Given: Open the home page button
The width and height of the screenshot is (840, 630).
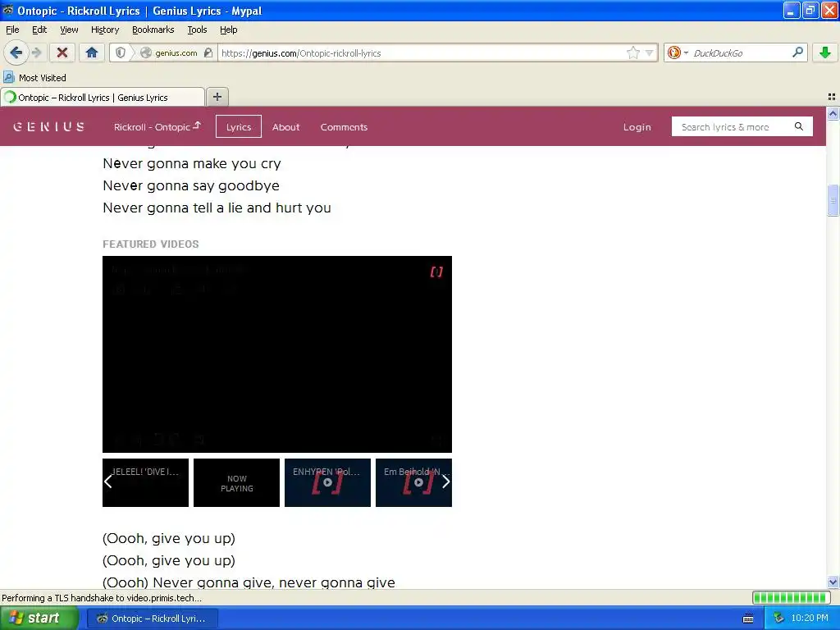Looking at the screenshot, I should [92, 52].
